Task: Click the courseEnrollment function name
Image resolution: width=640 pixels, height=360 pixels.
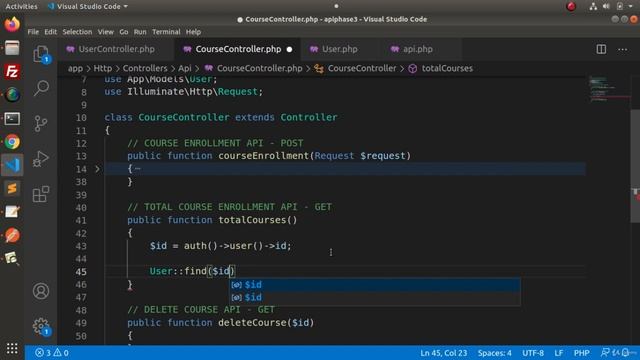Action: [x=264, y=156]
